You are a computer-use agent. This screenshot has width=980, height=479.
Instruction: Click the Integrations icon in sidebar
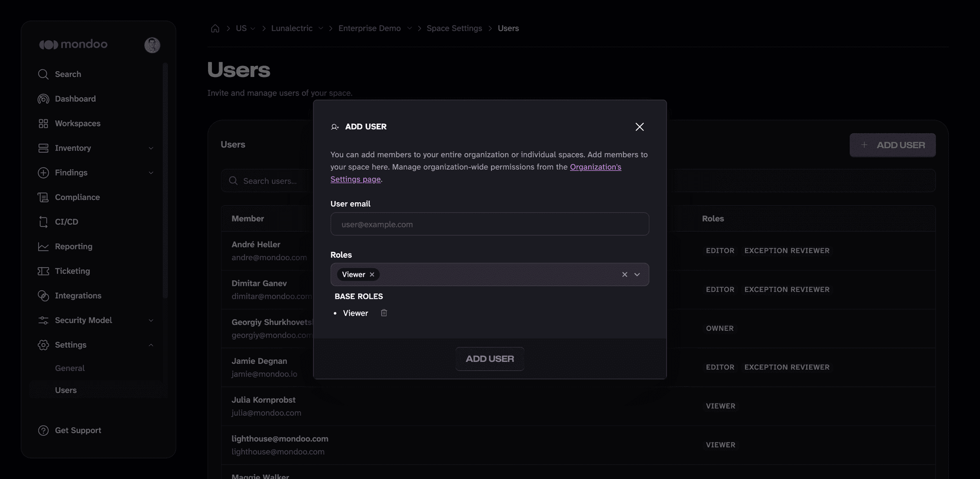click(x=44, y=296)
